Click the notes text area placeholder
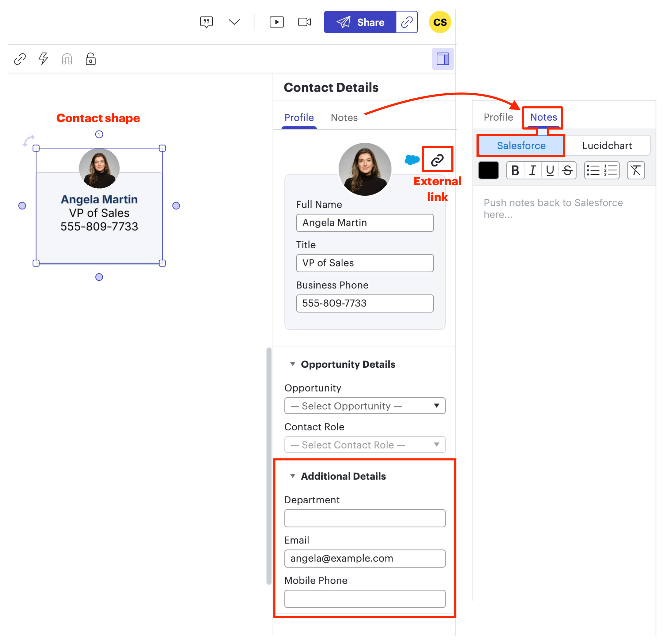 point(553,209)
